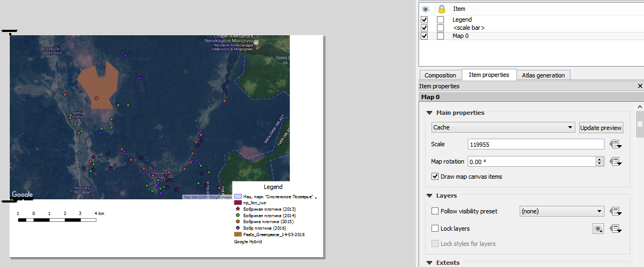Open the visibility preset (none) dropdown
This screenshot has height=267, width=644.
pyautogui.click(x=561, y=211)
